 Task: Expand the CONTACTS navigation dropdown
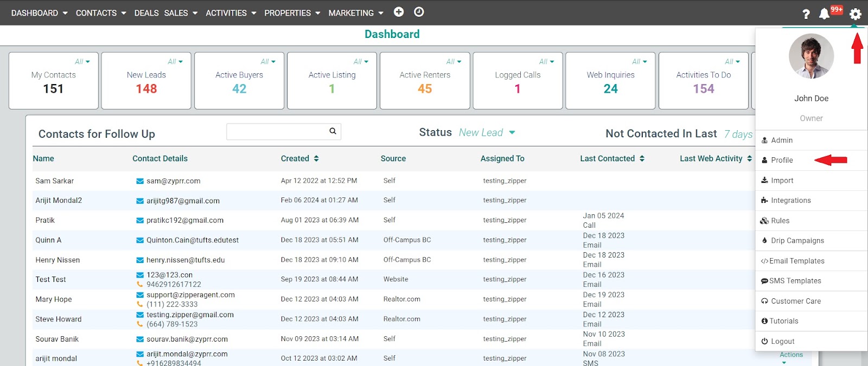click(x=101, y=13)
